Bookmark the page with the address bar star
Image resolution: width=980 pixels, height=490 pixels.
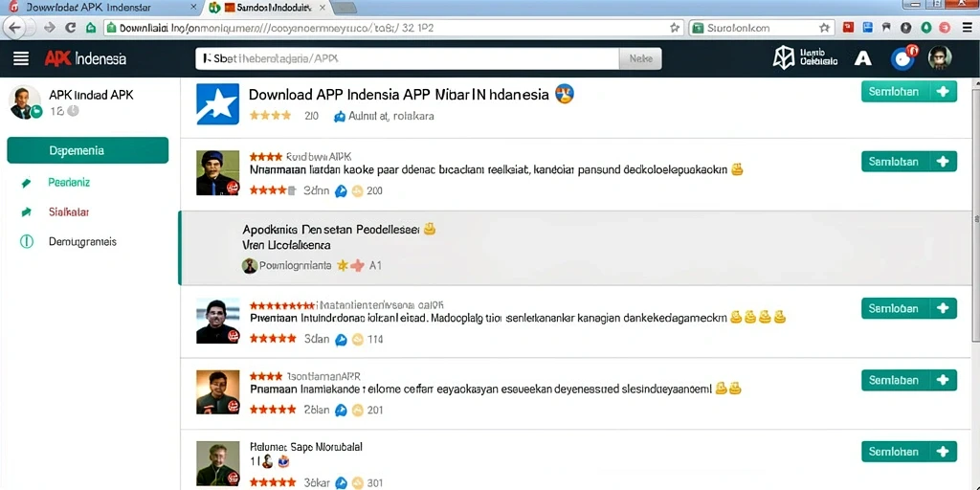click(x=675, y=28)
